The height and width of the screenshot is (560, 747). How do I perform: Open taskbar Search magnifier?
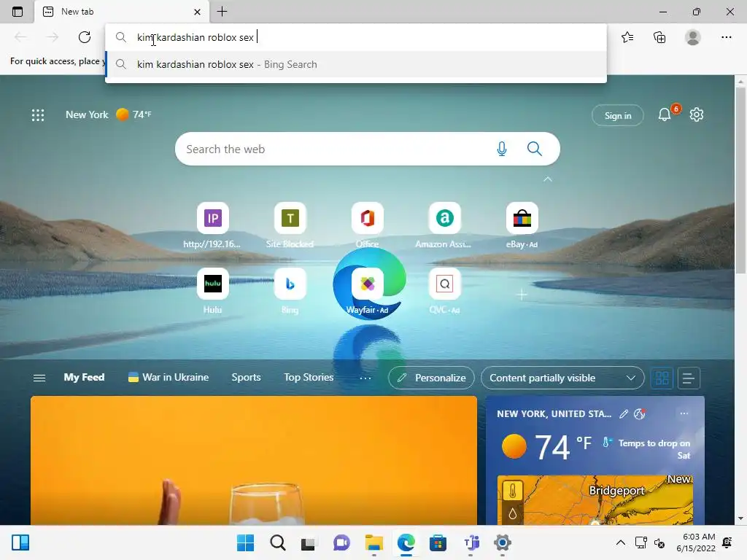click(277, 542)
